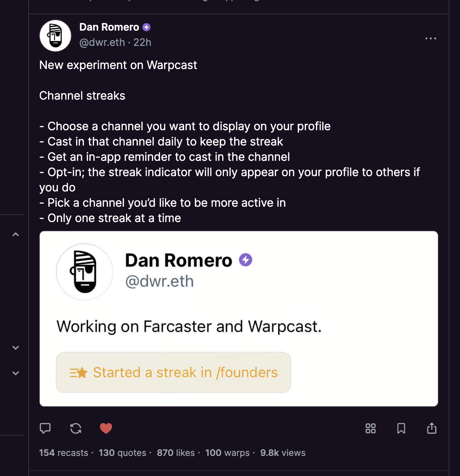This screenshot has height=476, width=460.
Task: Expand the upper down chevron in the left sidebar
Action: click(16, 347)
